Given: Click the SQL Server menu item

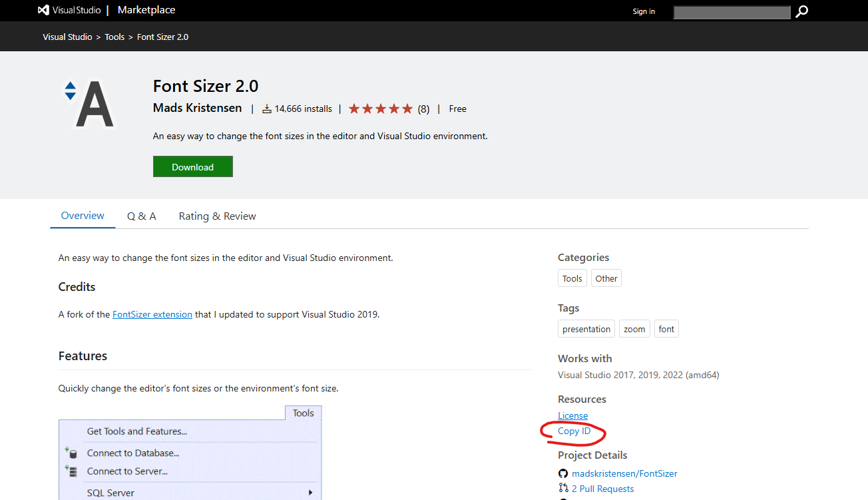Looking at the screenshot, I should point(110,493).
